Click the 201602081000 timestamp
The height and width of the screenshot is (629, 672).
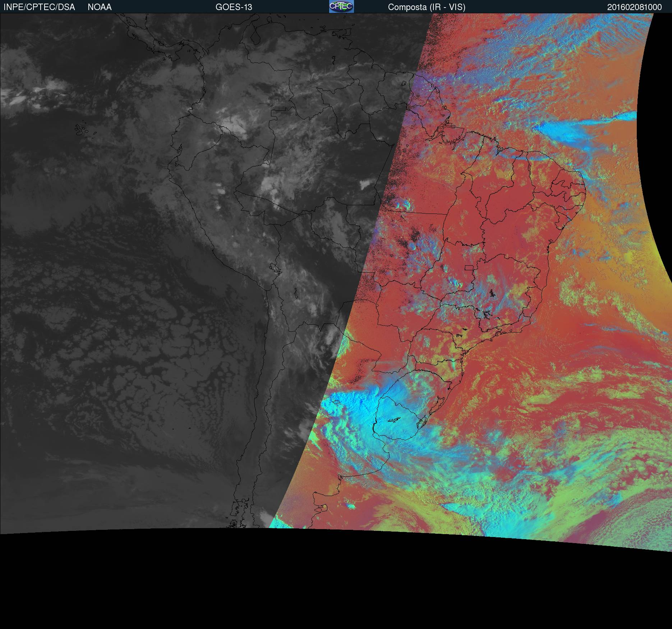(635, 7)
